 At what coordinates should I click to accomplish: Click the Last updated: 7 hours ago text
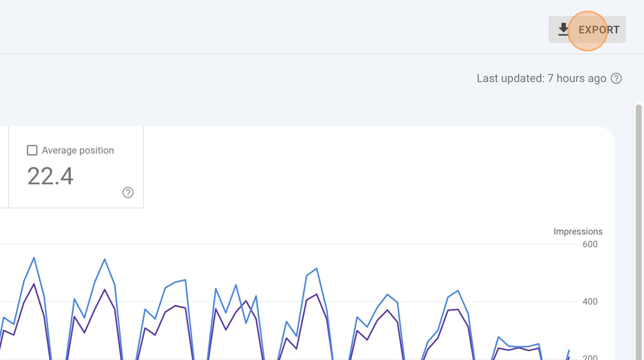[541, 78]
